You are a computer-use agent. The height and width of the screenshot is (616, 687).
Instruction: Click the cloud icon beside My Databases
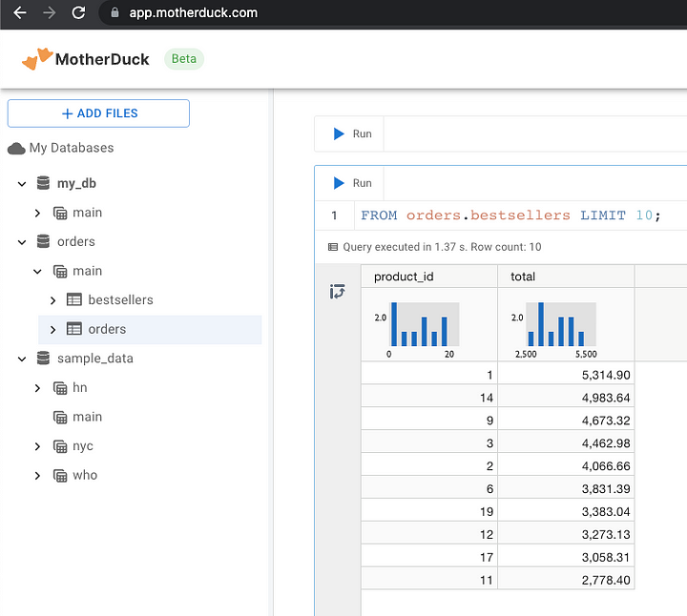[x=16, y=149]
